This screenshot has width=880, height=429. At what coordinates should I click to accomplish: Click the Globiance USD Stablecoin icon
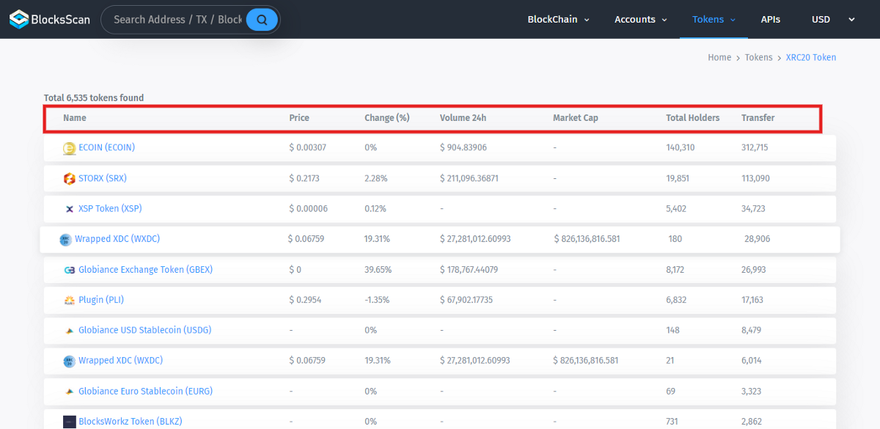(x=69, y=331)
